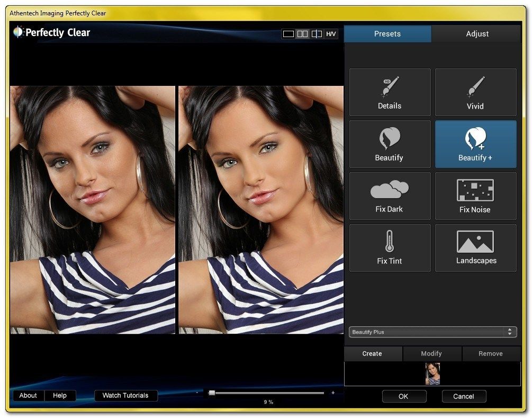Screen dimensions: 532x418
Task: Click Watch Tutorials
Action: click(125, 396)
